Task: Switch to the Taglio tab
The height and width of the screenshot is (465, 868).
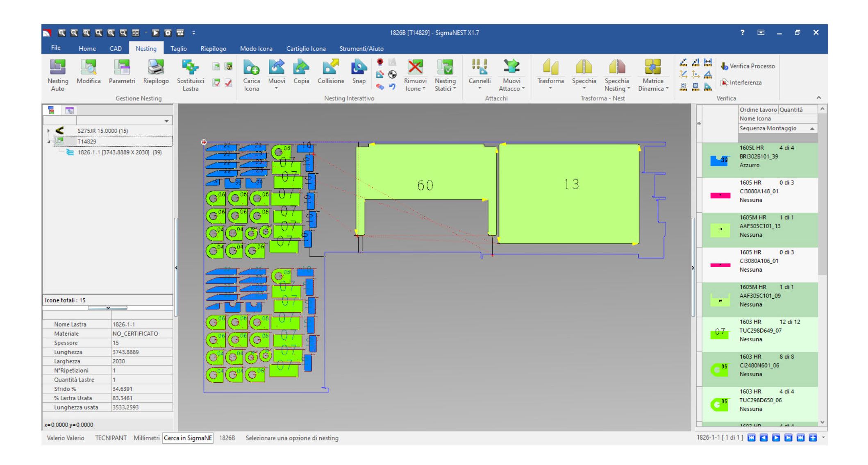Action: (178, 48)
